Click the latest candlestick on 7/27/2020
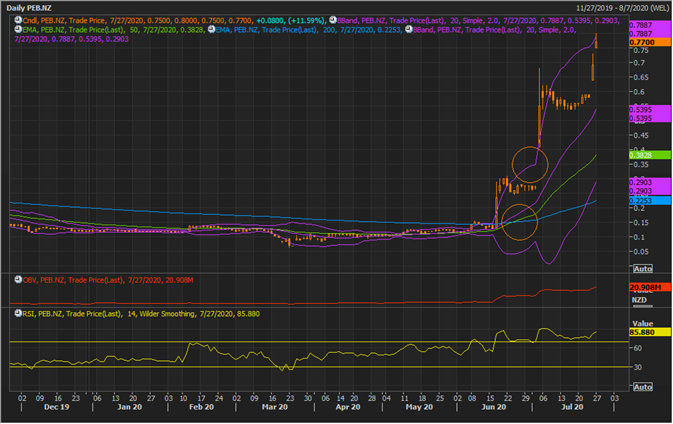Screen dimensions: 673x424 [596, 42]
